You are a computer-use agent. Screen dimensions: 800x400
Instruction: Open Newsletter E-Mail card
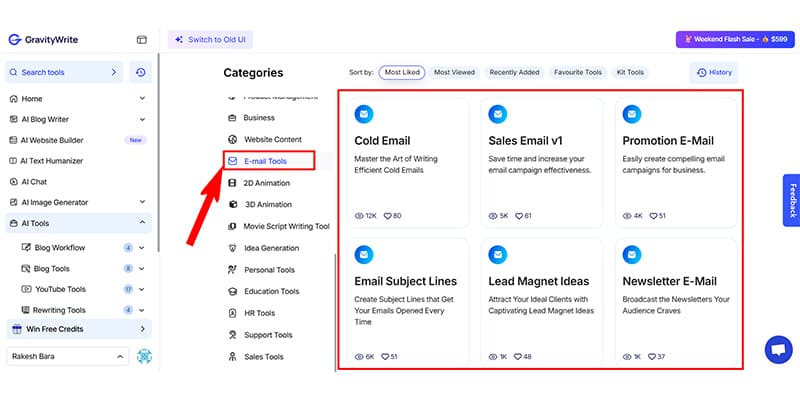point(676,303)
